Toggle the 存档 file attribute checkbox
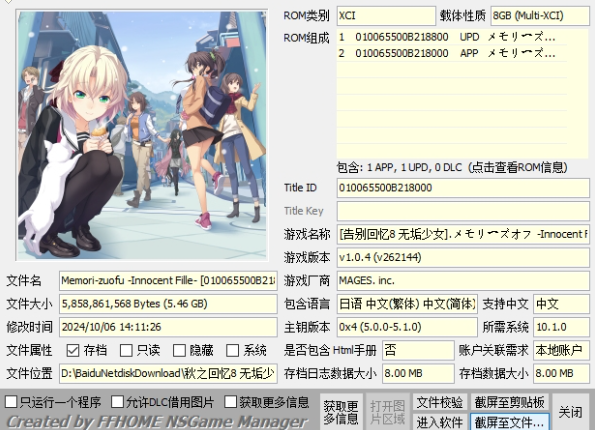595x430 pixels. [73, 350]
